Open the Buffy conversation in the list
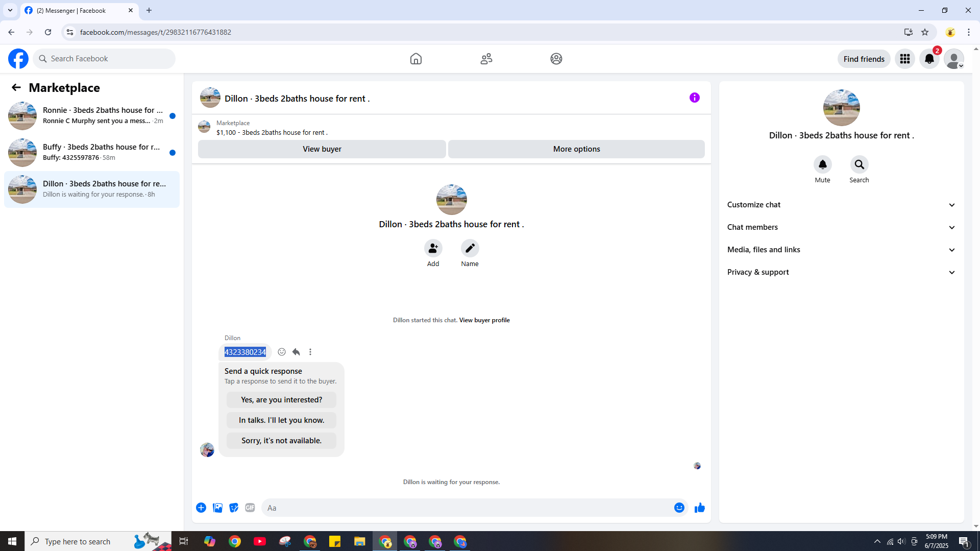 pos(92,152)
